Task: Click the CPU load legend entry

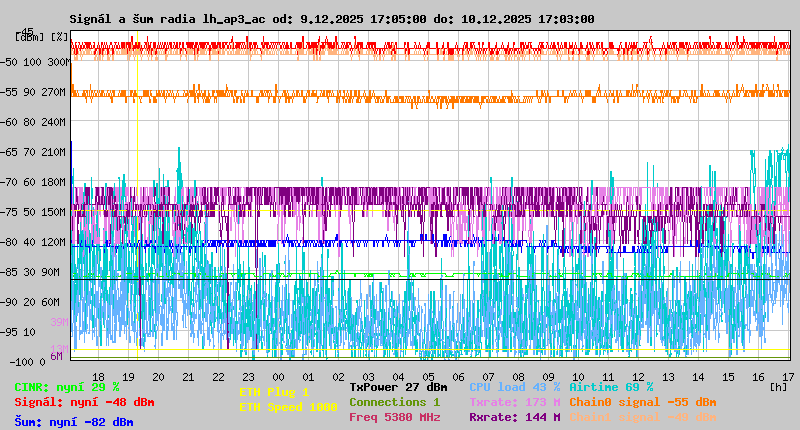Action: (514, 387)
